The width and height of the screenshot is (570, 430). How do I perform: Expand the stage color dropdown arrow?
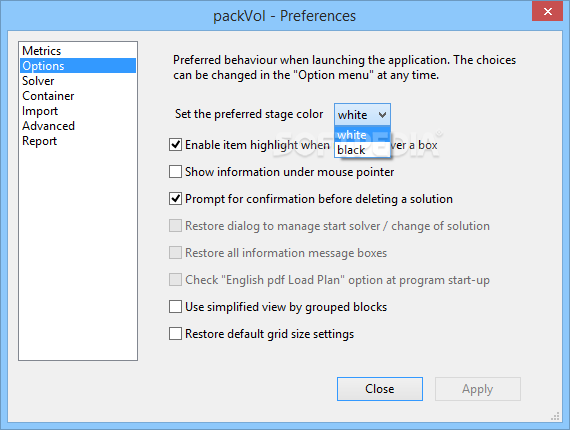pyautogui.click(x=382, y=115)
